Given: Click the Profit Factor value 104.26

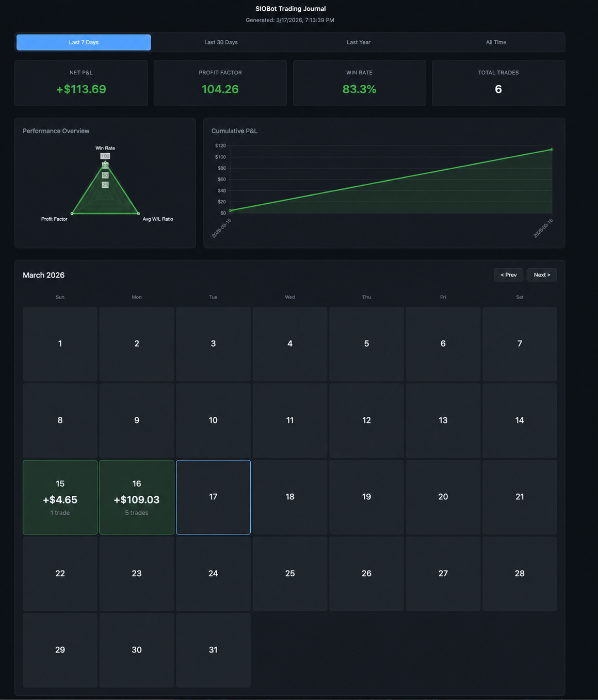Looking at the screenshot, I should click(x=220, y=89).
